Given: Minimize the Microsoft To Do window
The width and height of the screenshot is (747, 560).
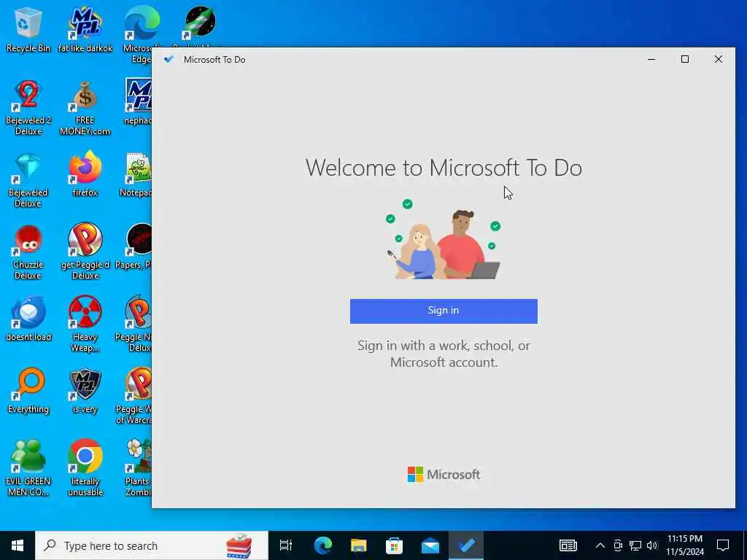Looking at the screenshot, I should pos(651,60).
